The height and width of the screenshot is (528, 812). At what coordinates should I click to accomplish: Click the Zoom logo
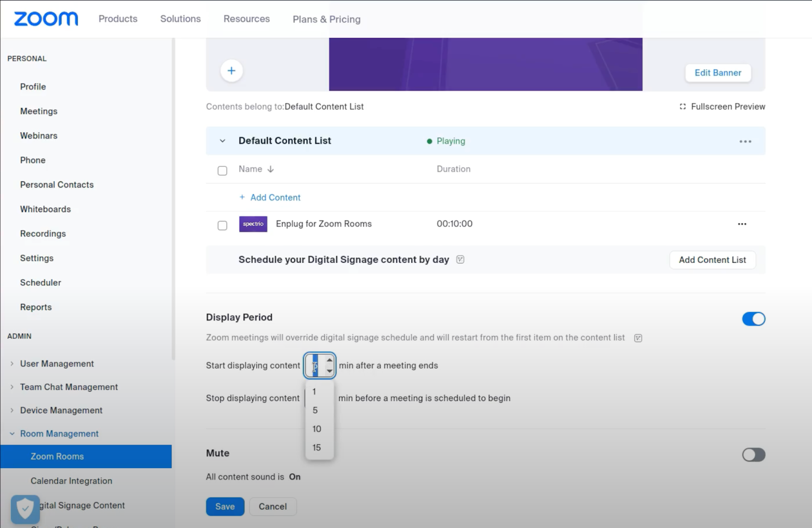(x=46, y=19)
